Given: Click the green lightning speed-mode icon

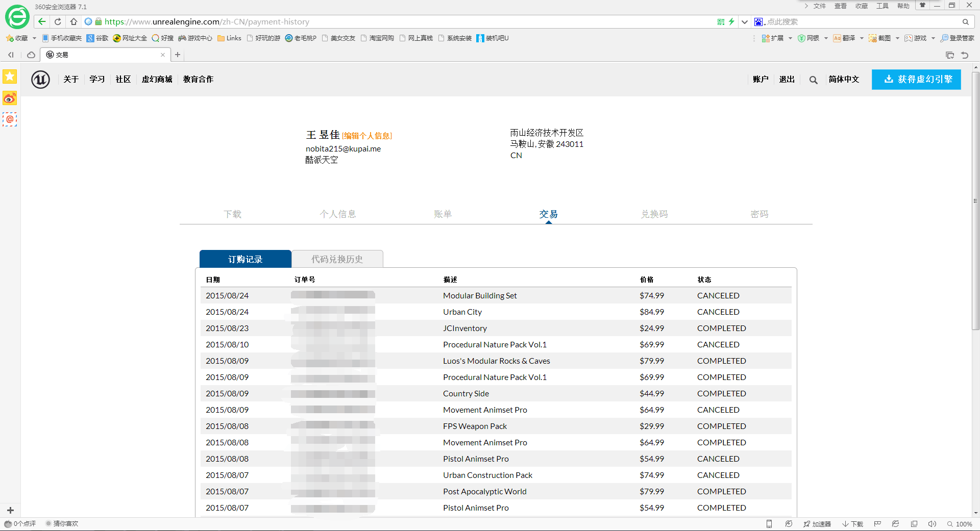Looking at the screenshot, I should [x=731, y=21].
